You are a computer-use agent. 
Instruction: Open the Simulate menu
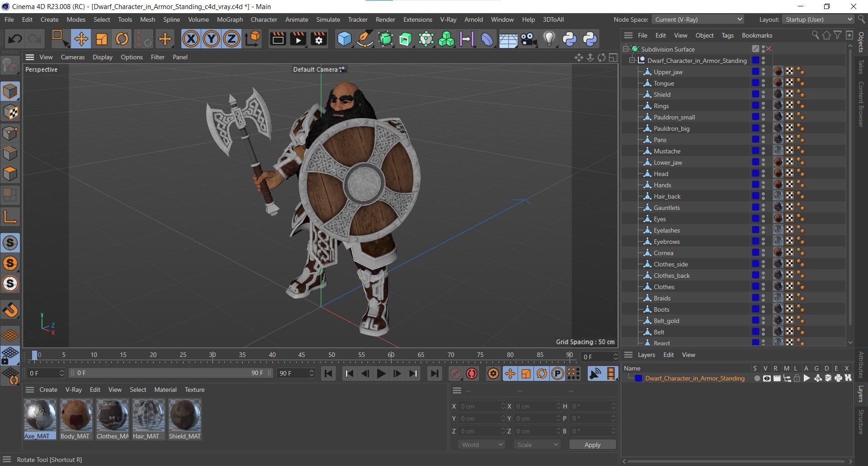tap(328, 19)
